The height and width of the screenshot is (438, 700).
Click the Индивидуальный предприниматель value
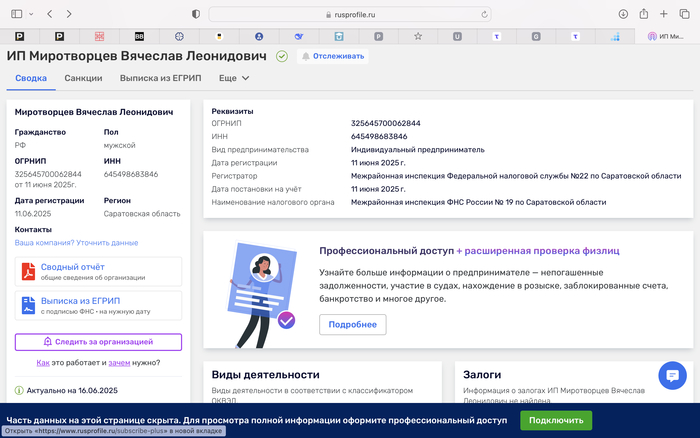(417, 150)
